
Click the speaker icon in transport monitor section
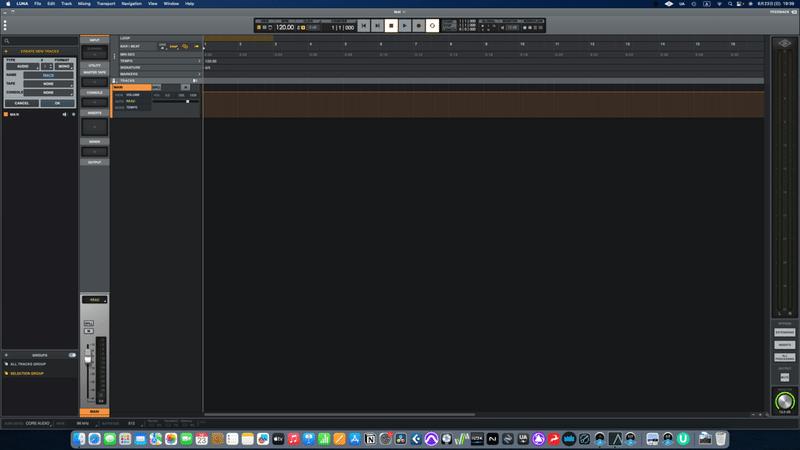[503, 28]
